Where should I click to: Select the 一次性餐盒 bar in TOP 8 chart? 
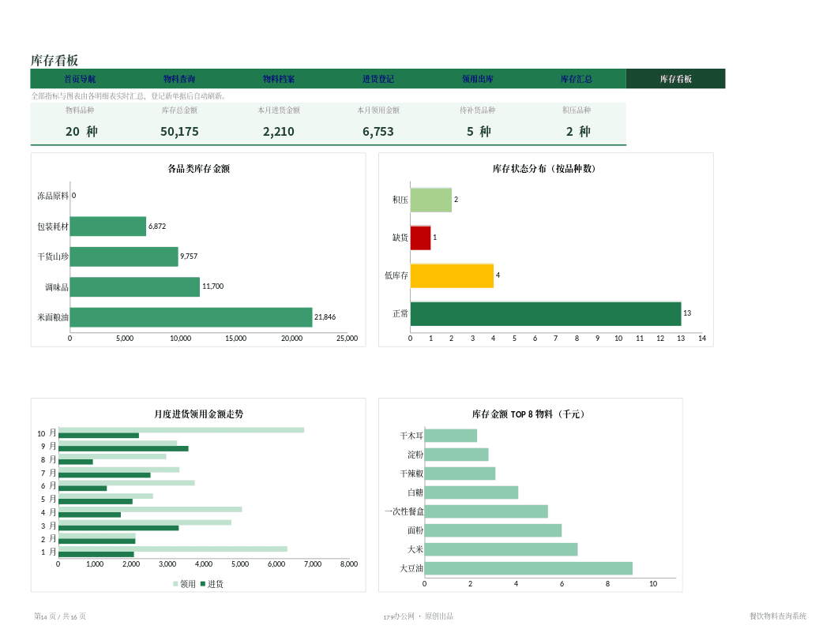click(486, 511)
